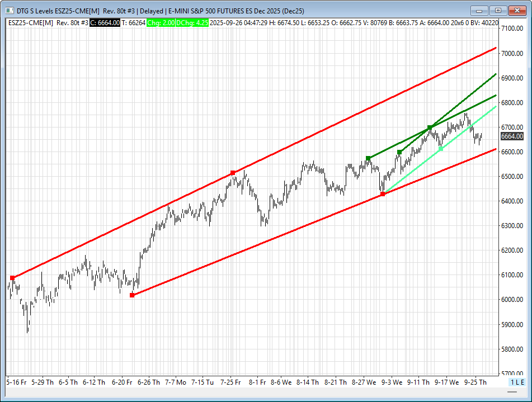Select dark green anchor near 9-3 We at 6600
This screenshot has height=402, width=532.
399,152
